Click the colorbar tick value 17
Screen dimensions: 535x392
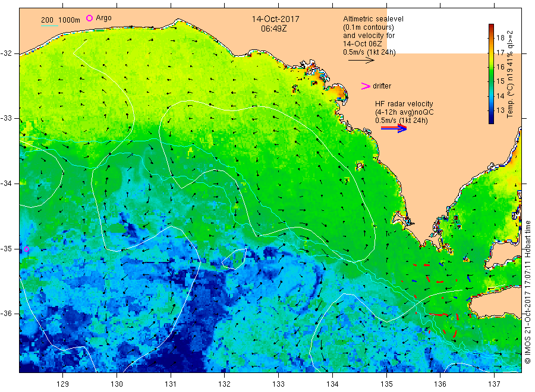tap(500, 52)
